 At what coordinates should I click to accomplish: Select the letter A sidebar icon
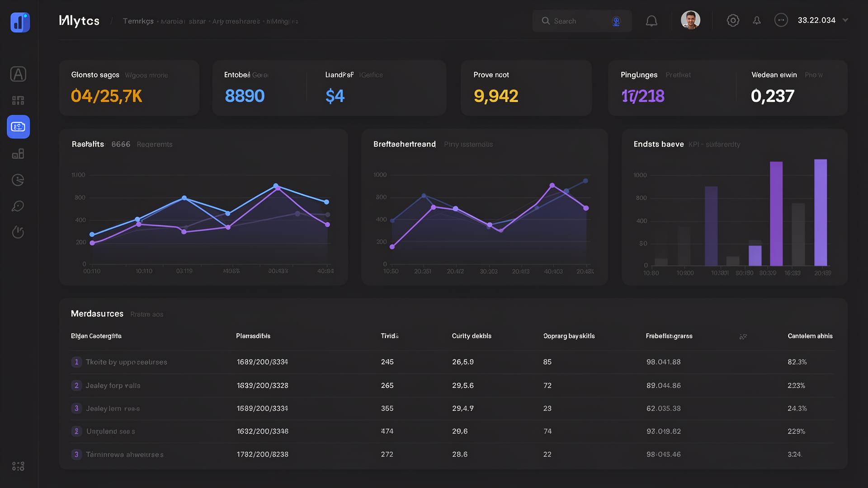18,74
